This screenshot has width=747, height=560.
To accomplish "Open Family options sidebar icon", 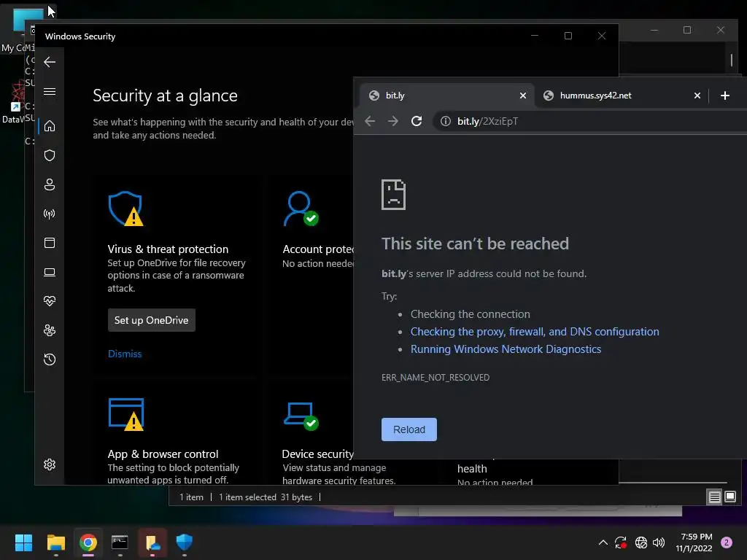I will click(50, 330).
